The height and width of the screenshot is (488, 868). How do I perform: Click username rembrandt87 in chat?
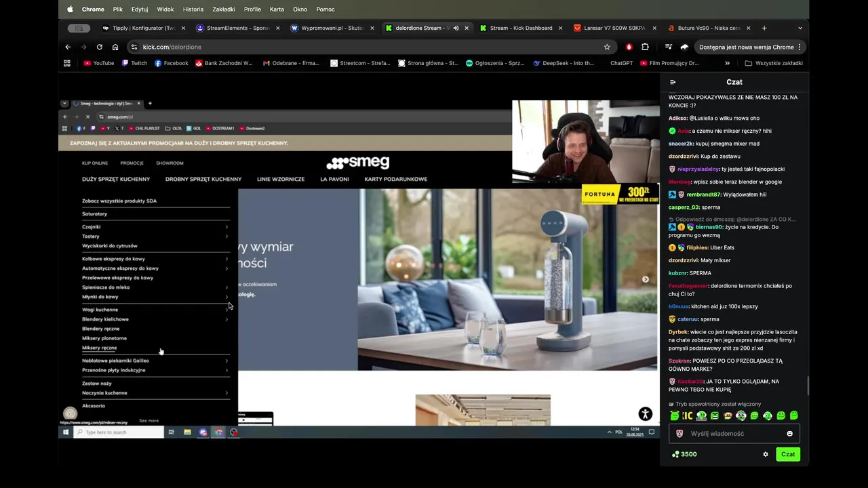point(704,195)
